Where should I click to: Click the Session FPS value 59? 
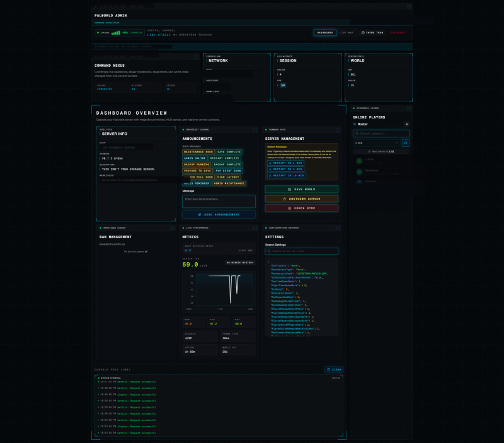(x=282, y=85)
